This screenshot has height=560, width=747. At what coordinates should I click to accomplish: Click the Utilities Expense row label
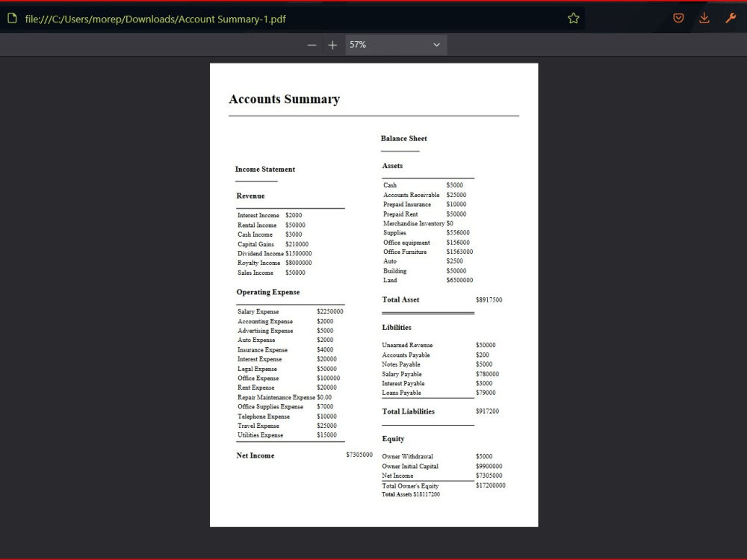pyautogui.click(x=260, y=435)
